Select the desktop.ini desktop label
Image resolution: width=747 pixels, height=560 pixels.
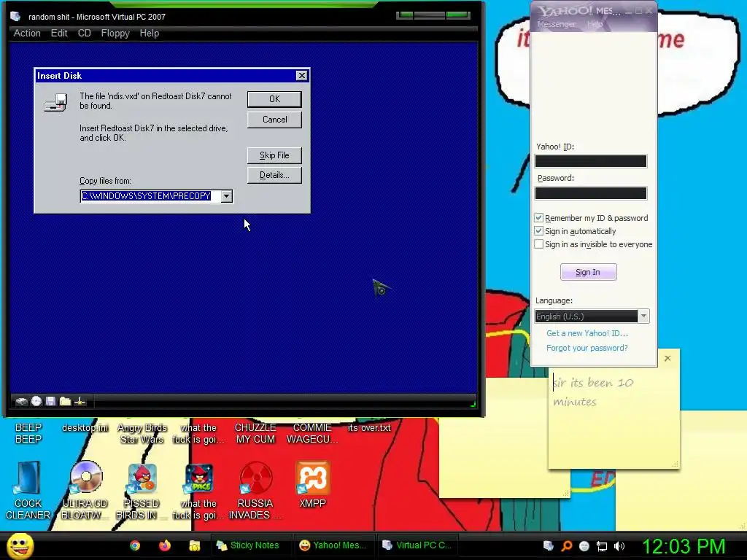85,427
